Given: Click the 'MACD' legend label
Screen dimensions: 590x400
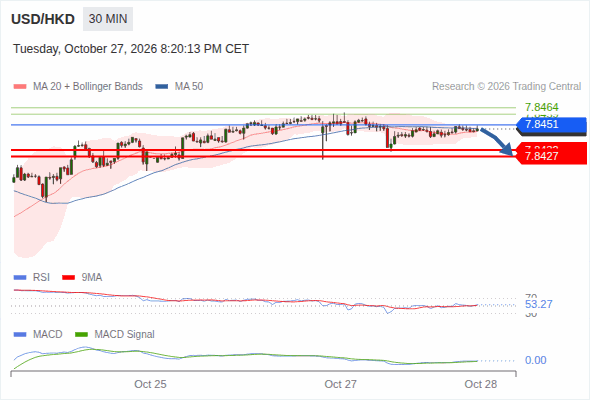Looking at the screenshot, I should click(x=47, y=335).
